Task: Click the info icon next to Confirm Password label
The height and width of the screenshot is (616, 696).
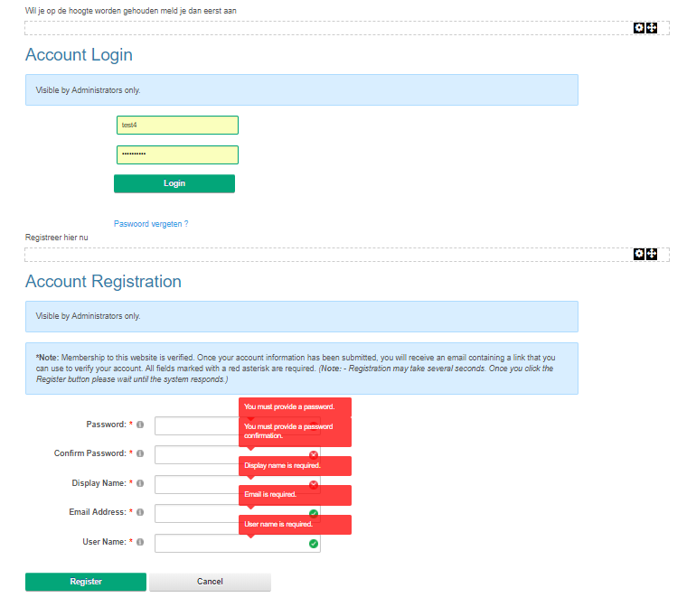Action: pos(140,453)
